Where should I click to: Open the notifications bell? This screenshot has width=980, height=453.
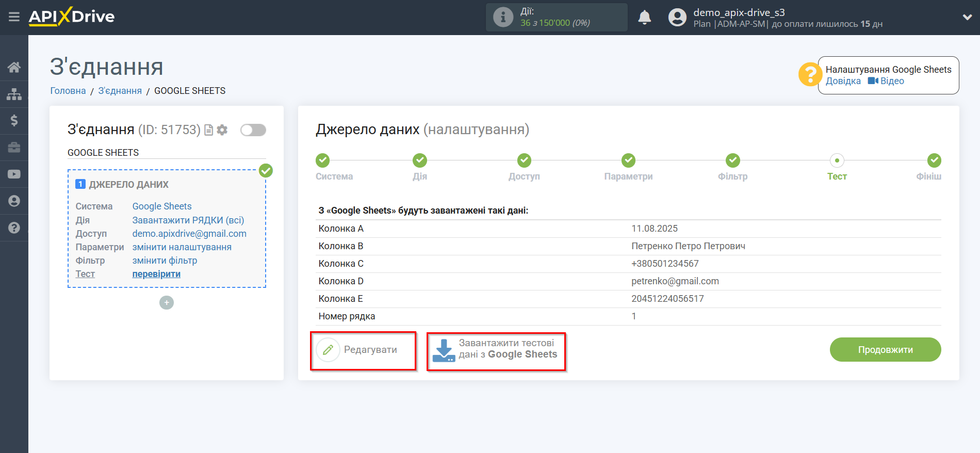[x=644, y=17]
